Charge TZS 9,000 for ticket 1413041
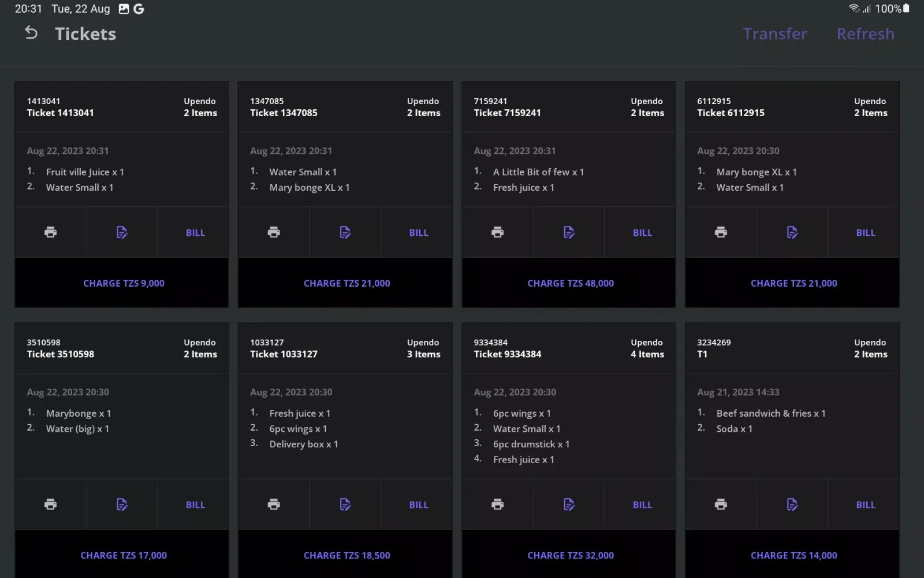 pos(124,283)
